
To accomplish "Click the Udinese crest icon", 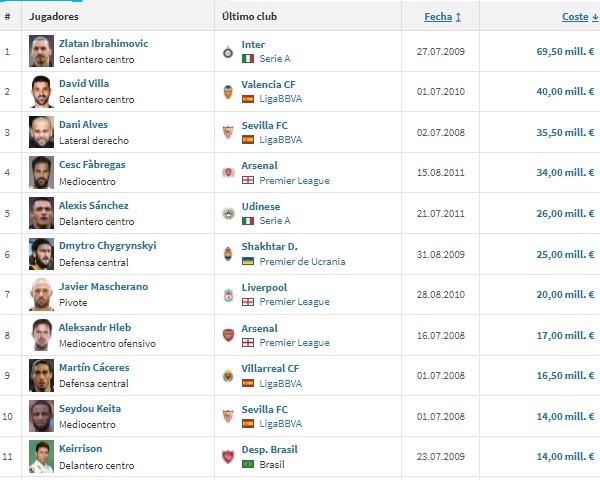I will (228, 214).
